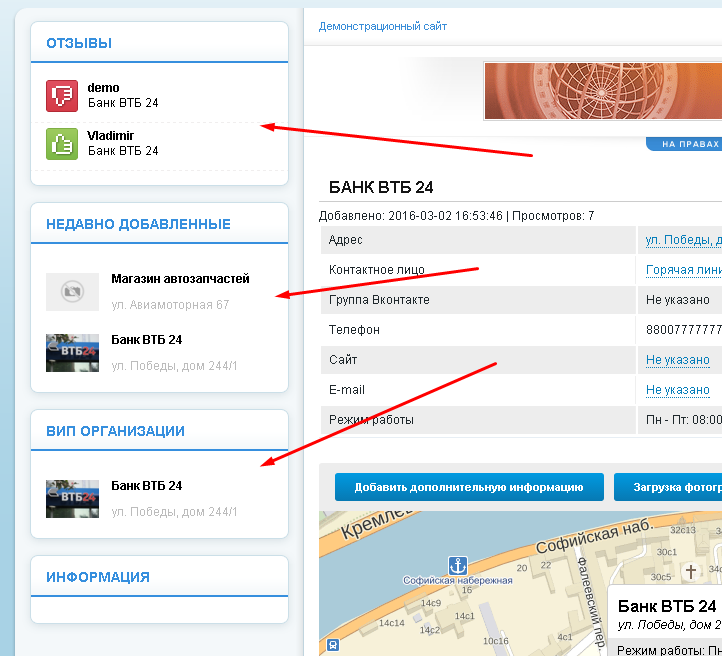Click the orange globe banner image

(603, 91)
